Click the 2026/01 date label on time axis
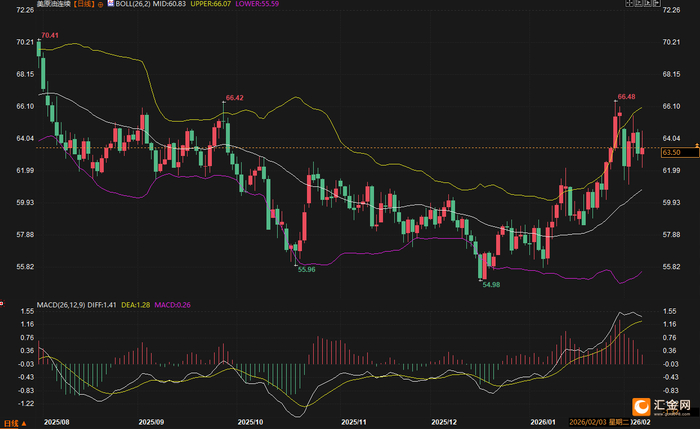Screen dimensions: 700x429 542,422
